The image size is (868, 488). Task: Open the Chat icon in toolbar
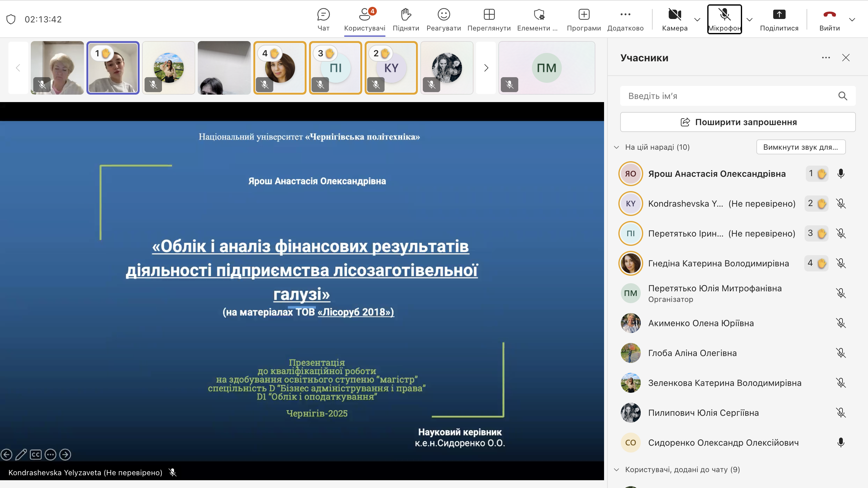tap(323, 15)
